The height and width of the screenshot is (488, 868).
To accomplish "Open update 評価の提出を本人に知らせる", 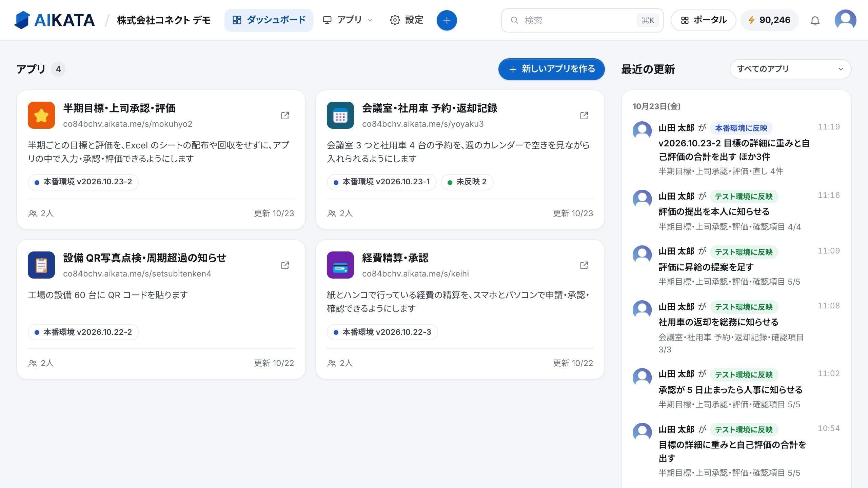I will tap(714, 212).
